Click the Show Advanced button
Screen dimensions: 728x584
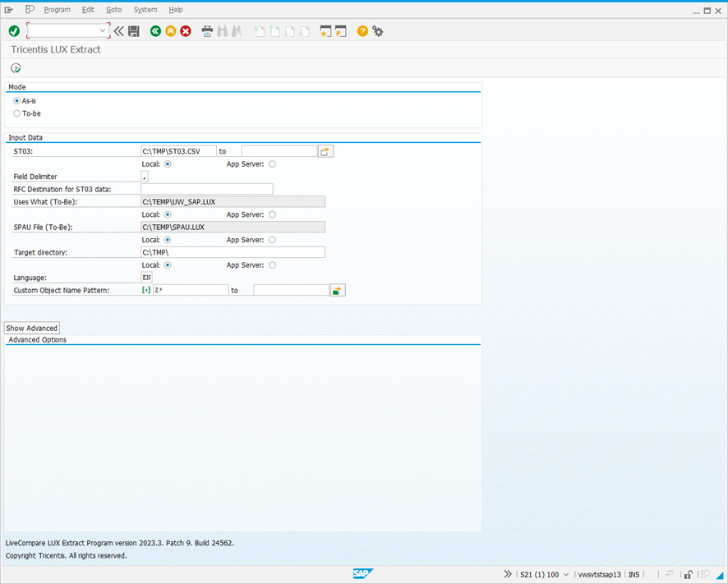pyautogui.click(x=31, y=327)
